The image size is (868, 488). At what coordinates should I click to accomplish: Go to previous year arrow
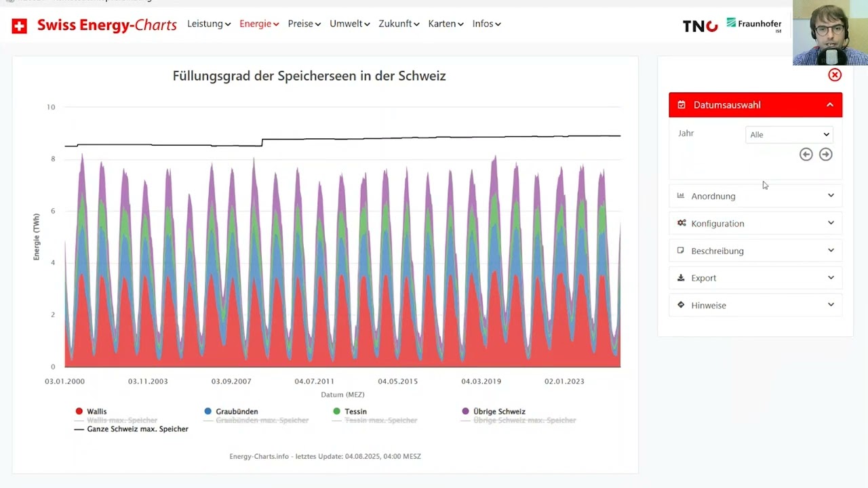coord(806,155)
